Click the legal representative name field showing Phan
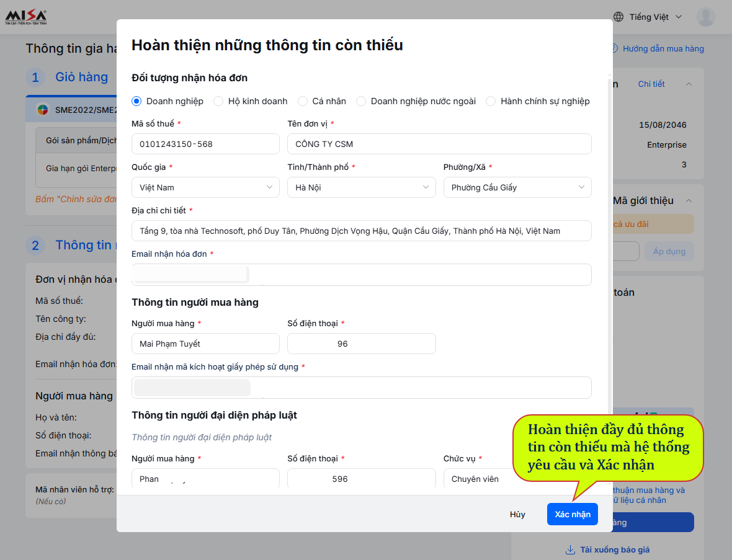The width and height of the screenshot is (732, 560). [205, 479]
